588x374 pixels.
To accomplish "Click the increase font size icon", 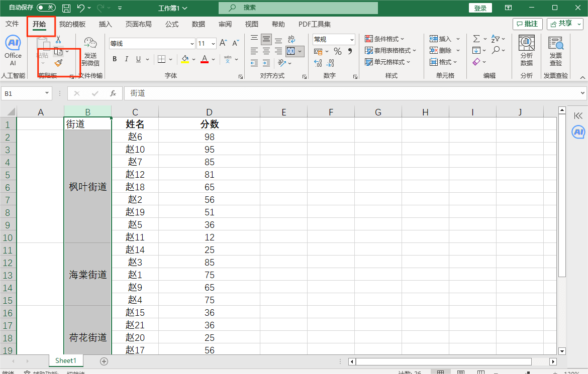I will point(224,43).
